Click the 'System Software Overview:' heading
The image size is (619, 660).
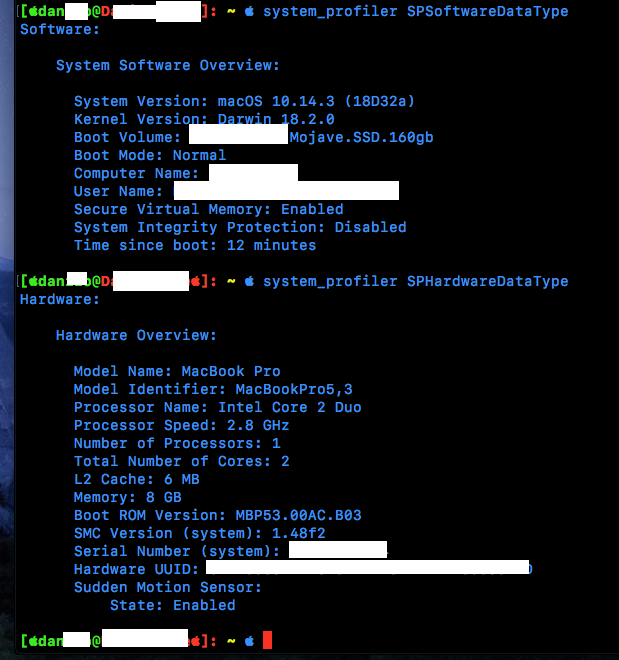point(167,65)
